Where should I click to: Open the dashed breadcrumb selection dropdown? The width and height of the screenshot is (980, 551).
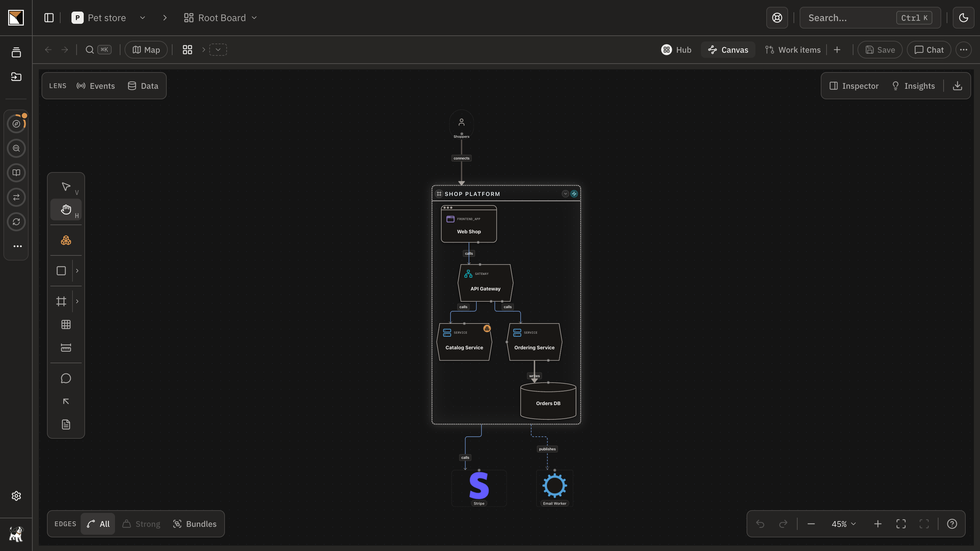coord(218,50)
